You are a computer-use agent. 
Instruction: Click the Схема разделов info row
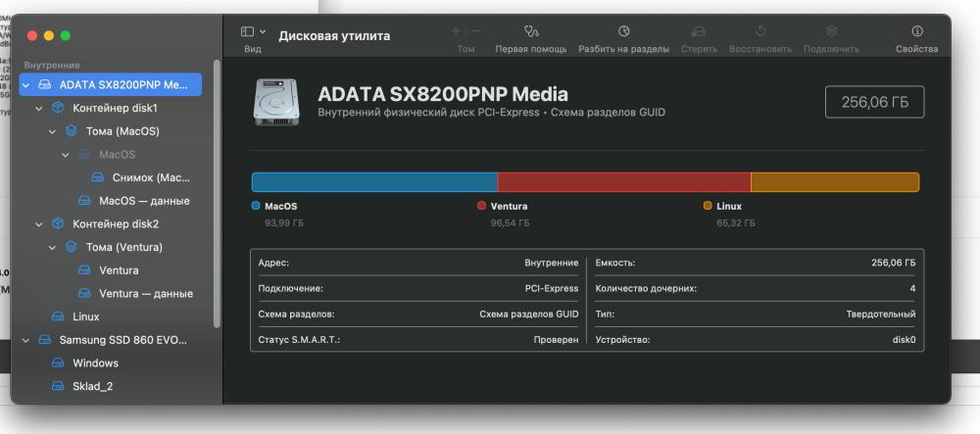[x=418, y=314]
